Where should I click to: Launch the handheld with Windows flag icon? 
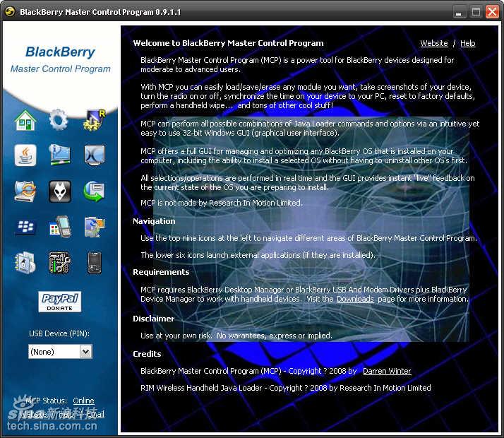pos(60,227)
